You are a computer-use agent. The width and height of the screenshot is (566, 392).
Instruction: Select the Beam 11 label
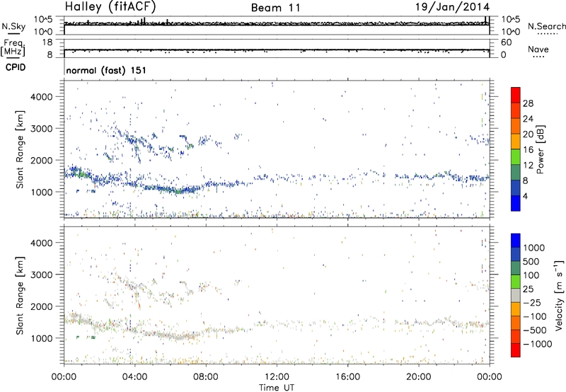(276, 8)
